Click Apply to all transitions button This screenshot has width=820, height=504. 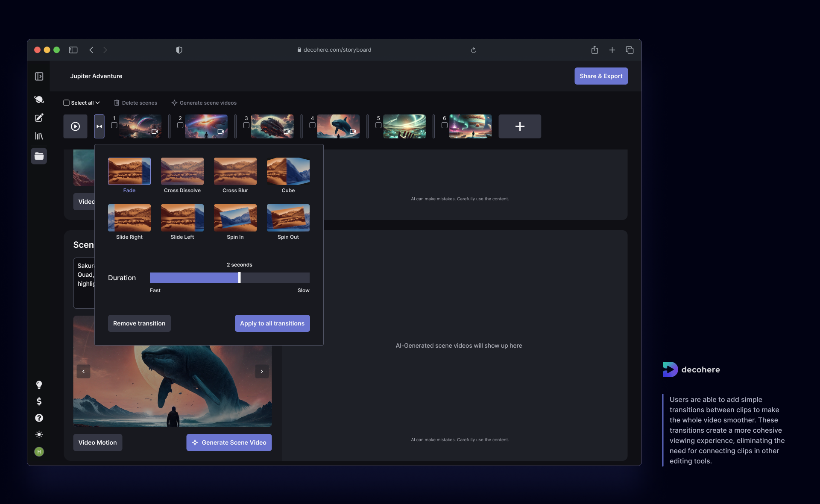pos(272,323)
